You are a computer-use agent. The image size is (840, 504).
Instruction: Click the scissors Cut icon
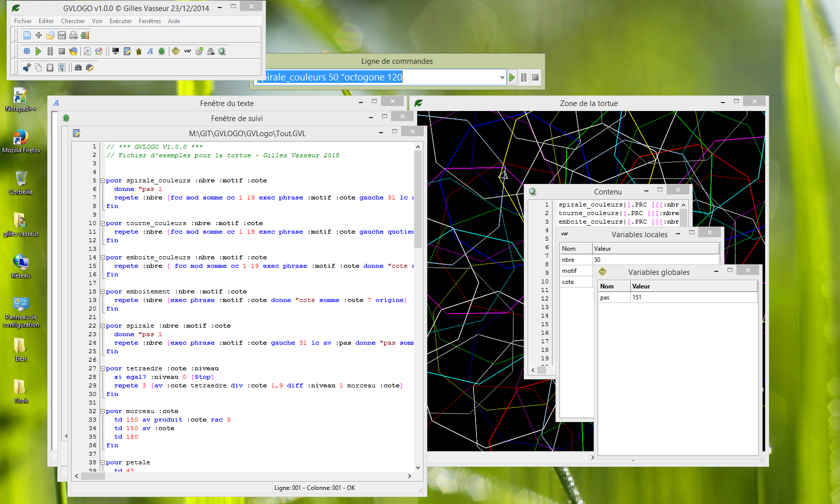tap(27, 67)
